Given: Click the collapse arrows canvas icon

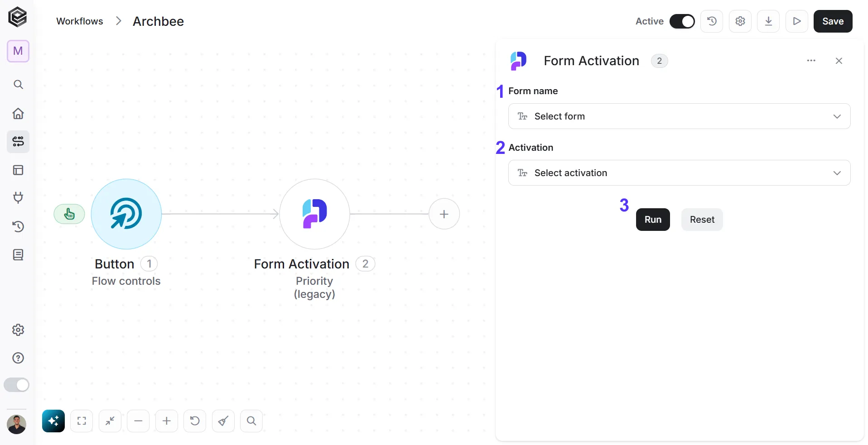Looking at the screenshot, I should [110, 421].
